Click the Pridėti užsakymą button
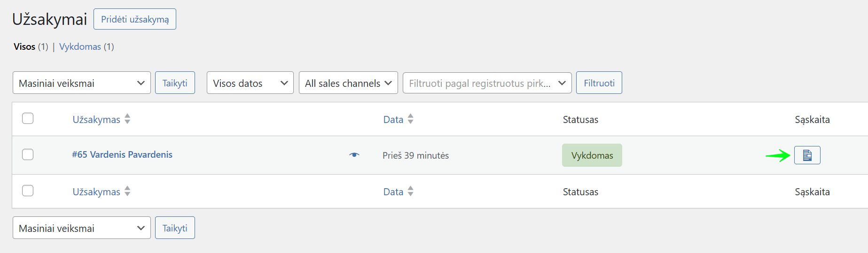The width and height of the screenshot is (868, 253). click(x=135, y=19)
